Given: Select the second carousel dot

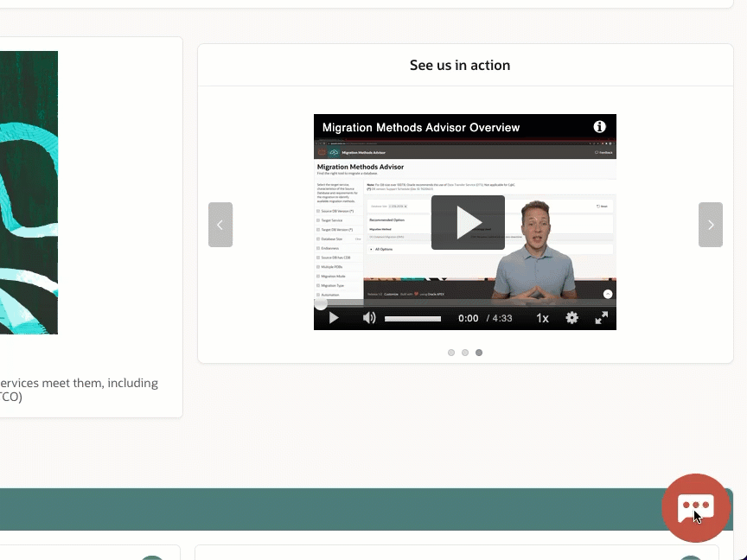Looking at the screenshot, I should click(465, 353).
